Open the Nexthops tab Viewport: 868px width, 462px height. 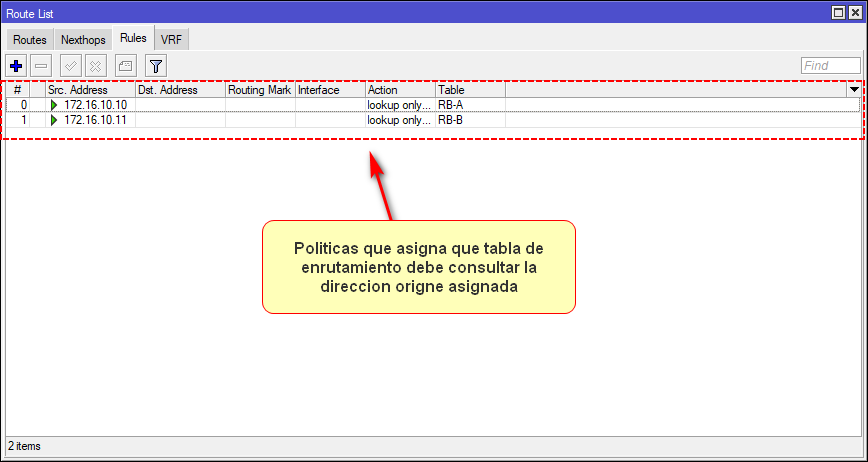pos(83,40)
